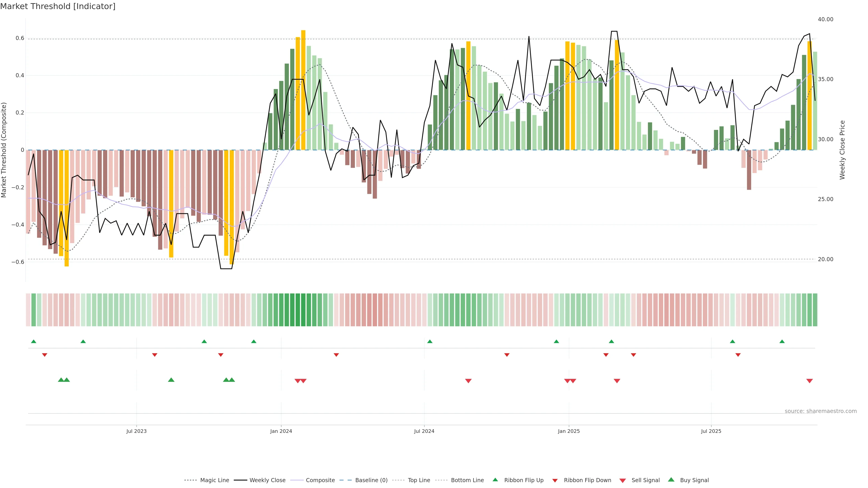Click the Market Threshold [Indicator] title
868x488 pixels.
pos(58,6)
